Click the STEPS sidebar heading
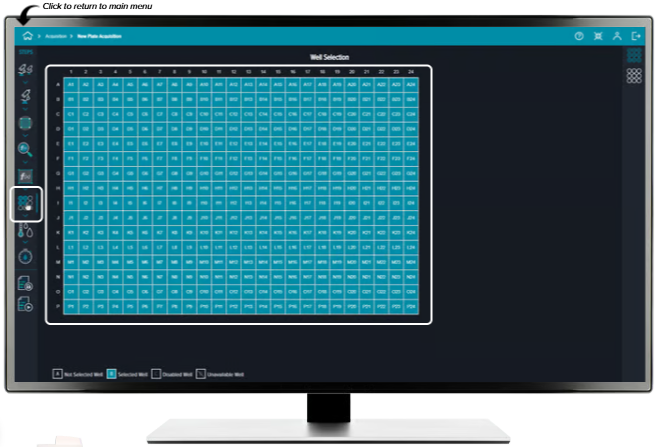 point(26,52)
